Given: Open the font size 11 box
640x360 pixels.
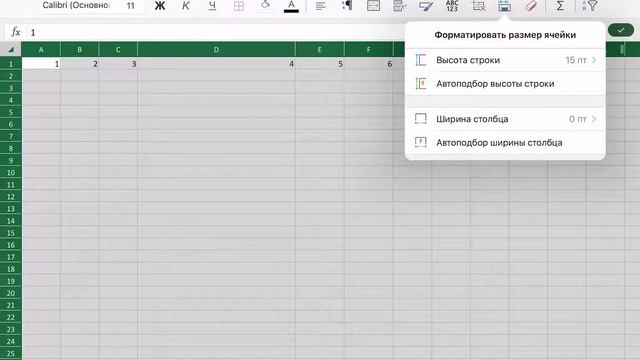Looking at the screenshot, I should (x=131, y=6).
